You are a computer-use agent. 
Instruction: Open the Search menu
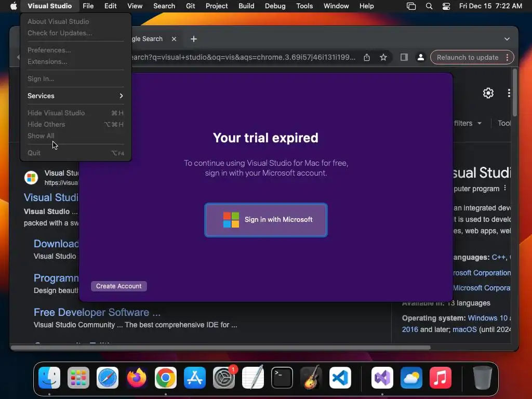164,6
